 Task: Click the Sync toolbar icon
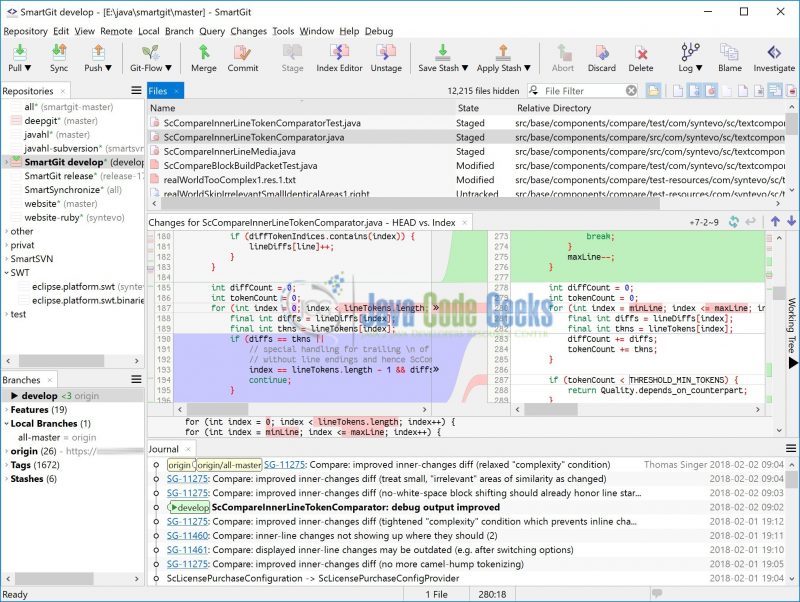click(59, 53)
